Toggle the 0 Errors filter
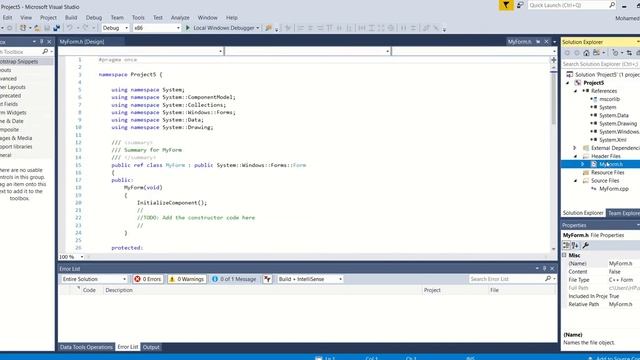 (148, 279)
